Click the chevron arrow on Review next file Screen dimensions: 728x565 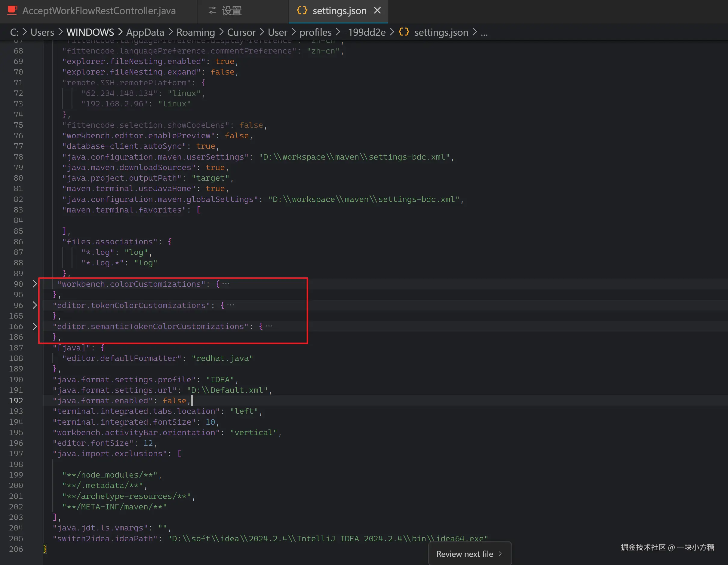click(500, 554)
